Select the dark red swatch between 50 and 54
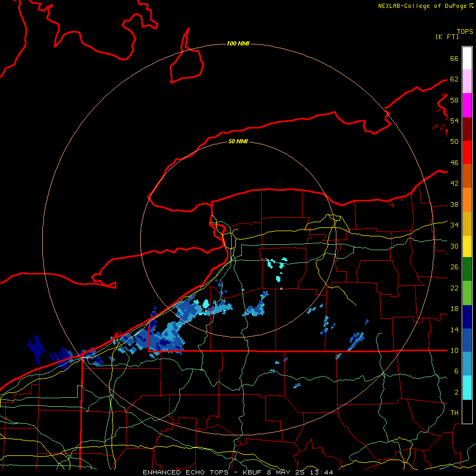The height and width of the screenshot is (476, 476). tap(467, 129)
